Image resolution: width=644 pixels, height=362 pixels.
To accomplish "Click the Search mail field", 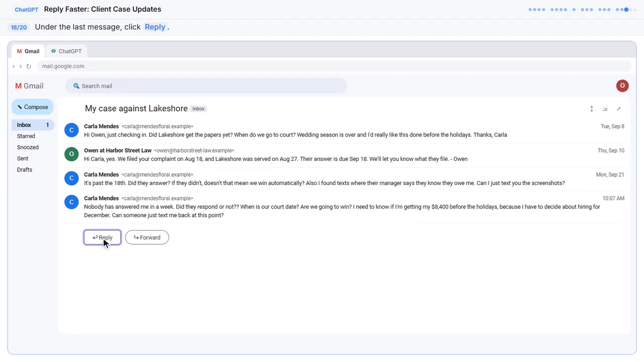I will click(x=206, y=86).
